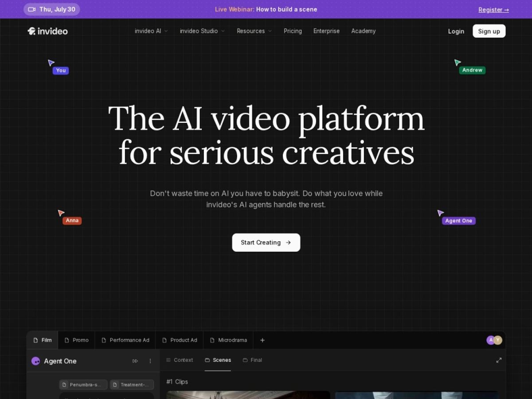Screen dimensions: 532x399
Task: Open the invideo AI dropdown menu
Action: coord(151,31)
